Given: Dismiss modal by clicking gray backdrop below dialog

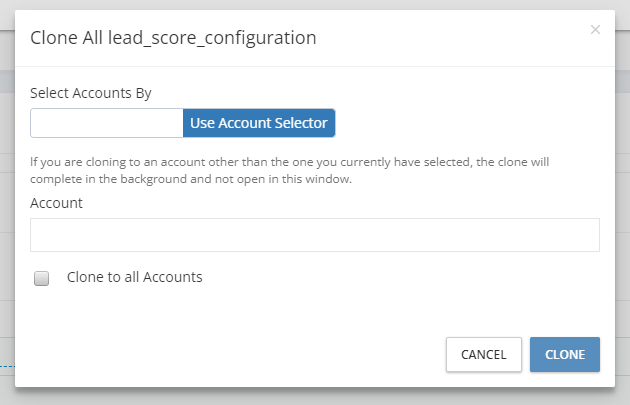Looking at the screenshot, I should tap(315, 398).
